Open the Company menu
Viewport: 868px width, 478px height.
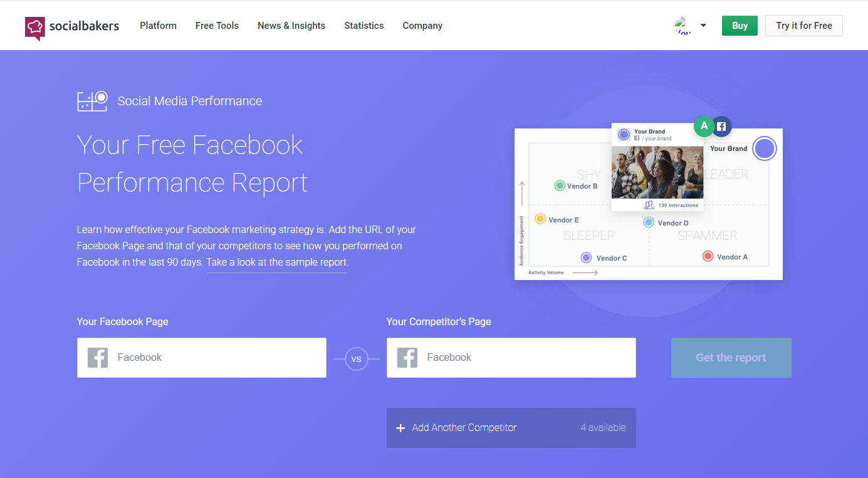coord(422,26)
